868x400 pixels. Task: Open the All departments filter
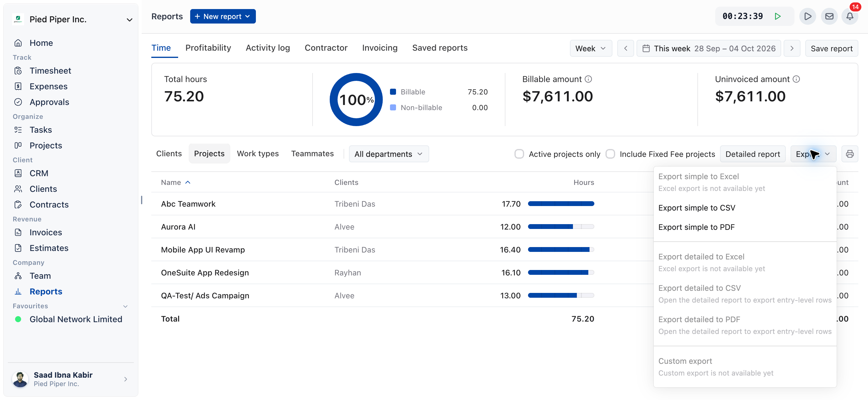[389, 154]
